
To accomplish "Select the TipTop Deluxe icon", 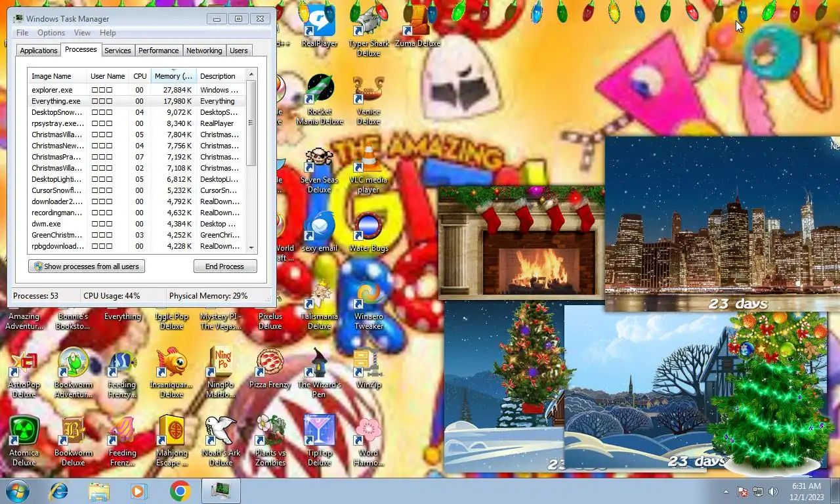I will coord(319,441).
